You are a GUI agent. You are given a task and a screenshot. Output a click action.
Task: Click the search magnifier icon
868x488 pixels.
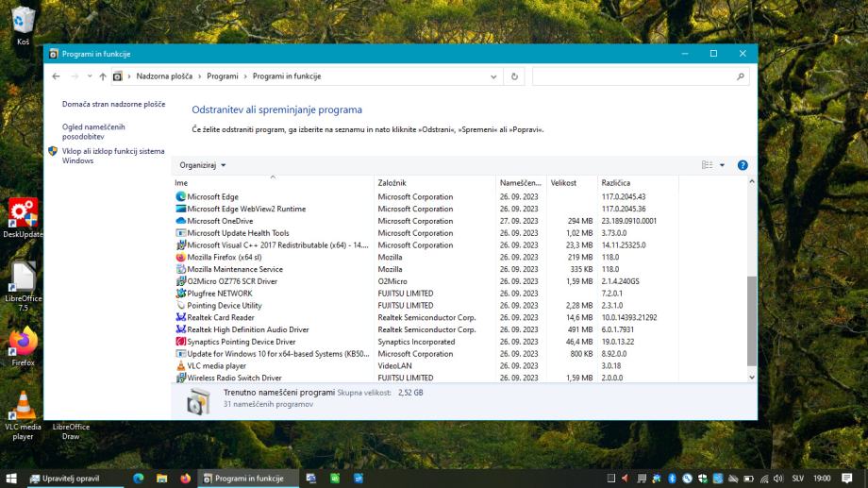click(740, 76)
